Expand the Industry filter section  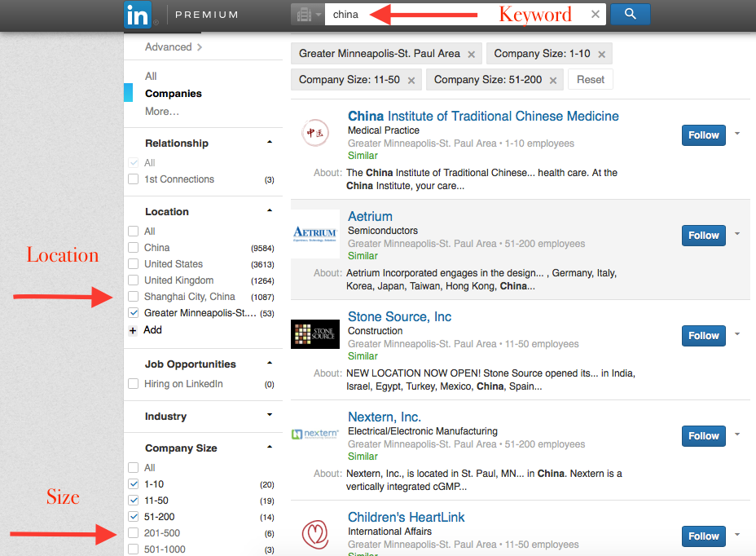[270, 416]
